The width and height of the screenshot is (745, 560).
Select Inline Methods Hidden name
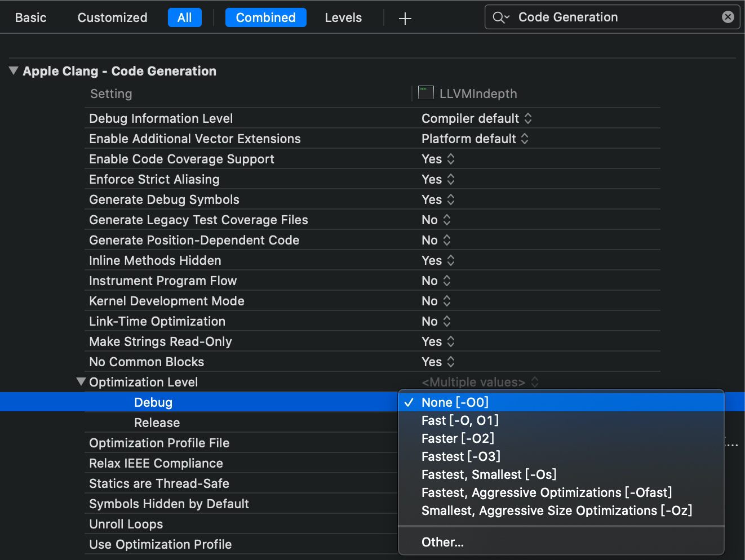[155, 260]
